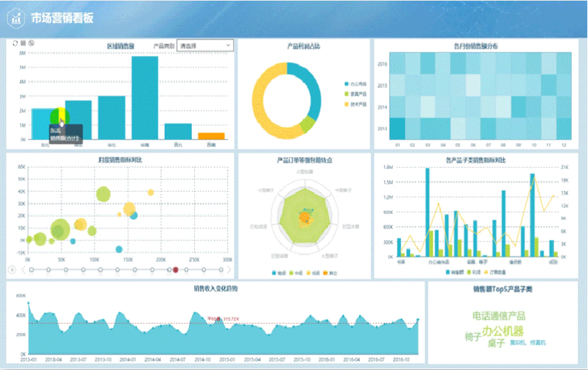The height and width of the screenshot is (370, 588).
Task: Click the 2013 January cell in the heatmap
Action: click(x=398, y=129)
